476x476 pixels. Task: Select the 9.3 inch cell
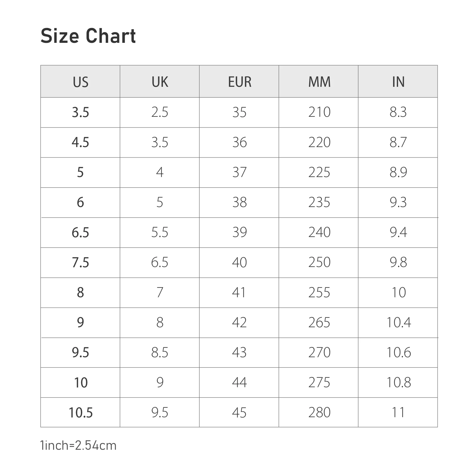tap(398, 202)
